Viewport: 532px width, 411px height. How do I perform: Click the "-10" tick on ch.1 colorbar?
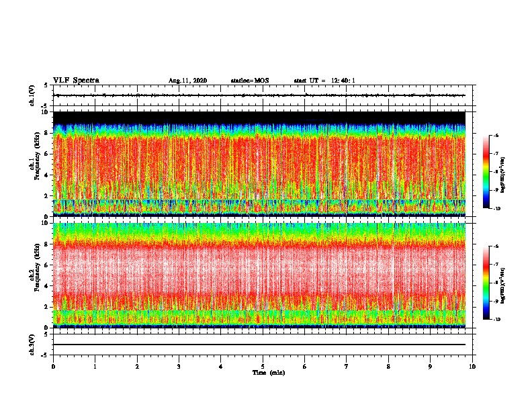496,209
